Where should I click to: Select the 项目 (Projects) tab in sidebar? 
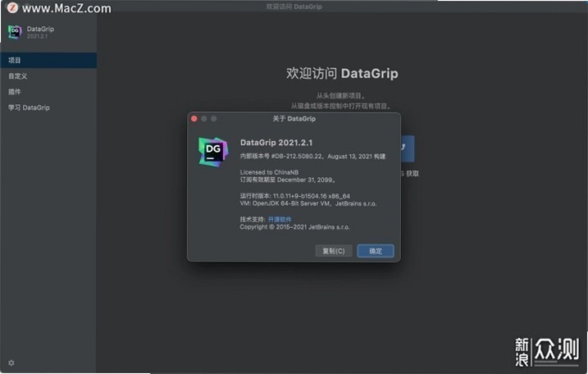[x=48, y=61]
